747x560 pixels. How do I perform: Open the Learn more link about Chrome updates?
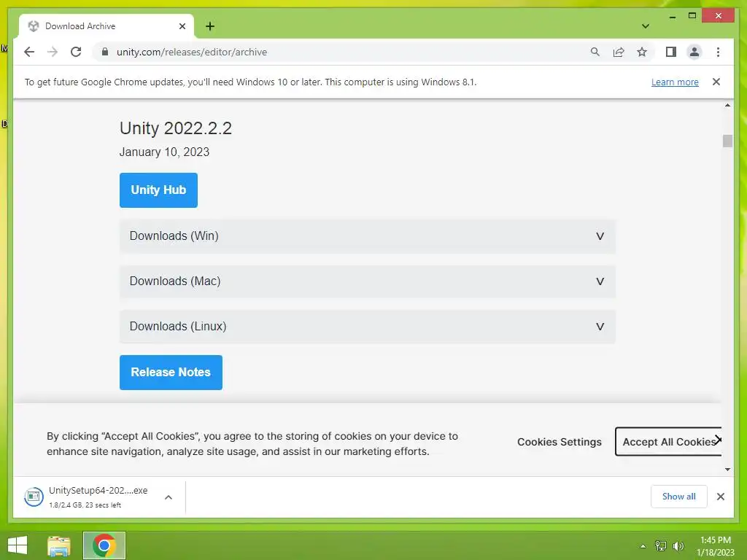tap(675, 82)
